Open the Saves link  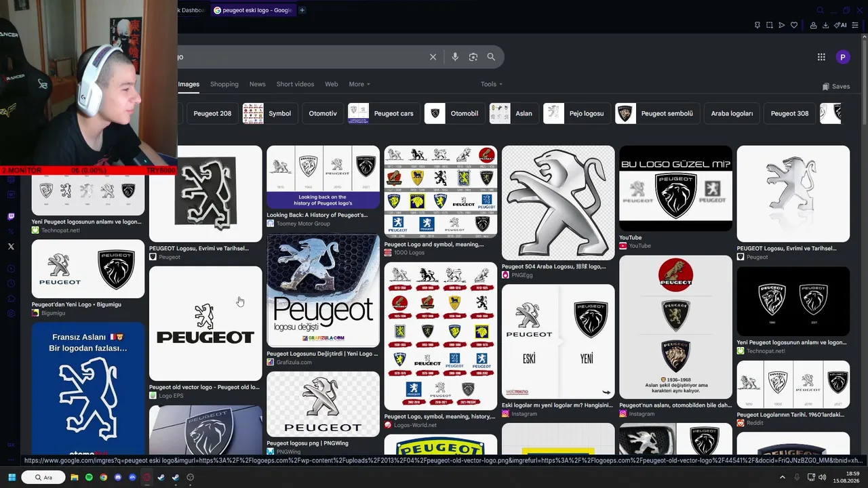click(x=836, y=87)
